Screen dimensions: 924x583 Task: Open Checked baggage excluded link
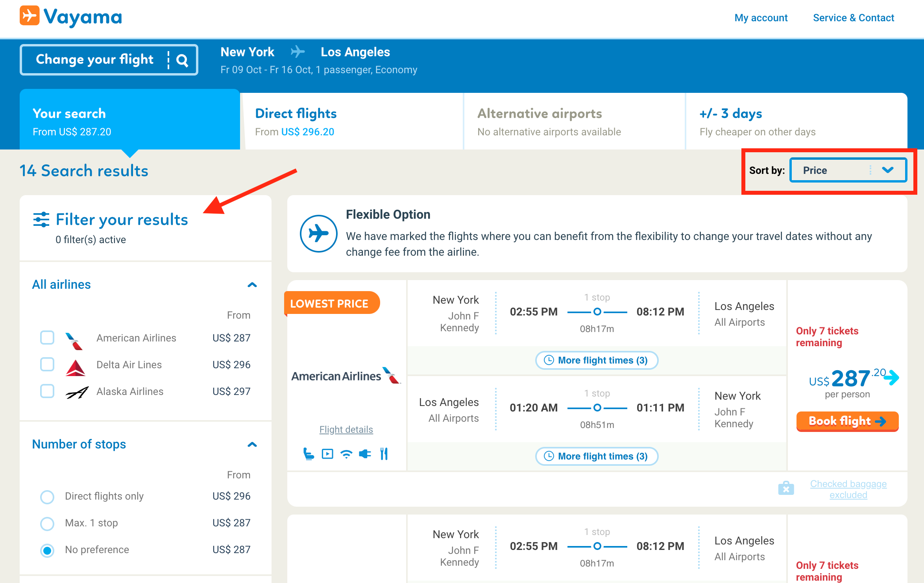[x=848, y=489]
